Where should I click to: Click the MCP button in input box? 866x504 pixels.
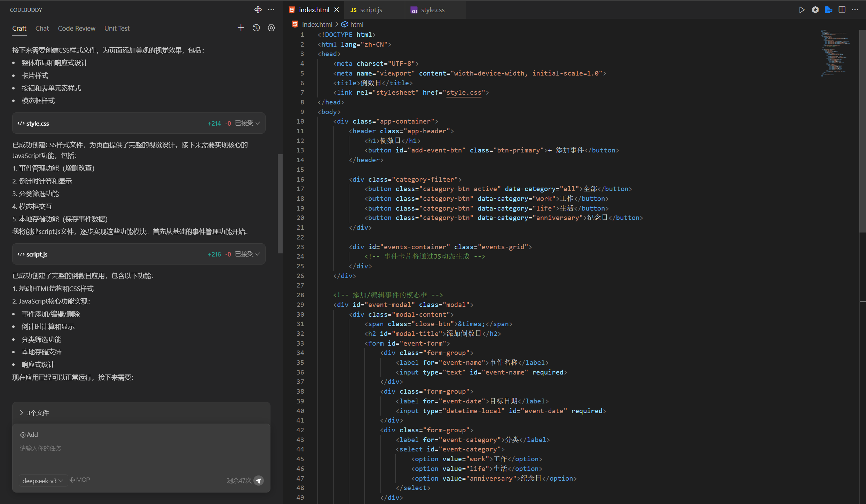tap(80, 480)
